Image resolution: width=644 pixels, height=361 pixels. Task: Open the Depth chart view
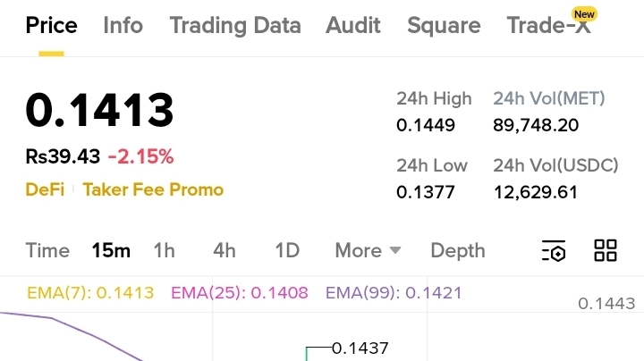click(457, 251)
